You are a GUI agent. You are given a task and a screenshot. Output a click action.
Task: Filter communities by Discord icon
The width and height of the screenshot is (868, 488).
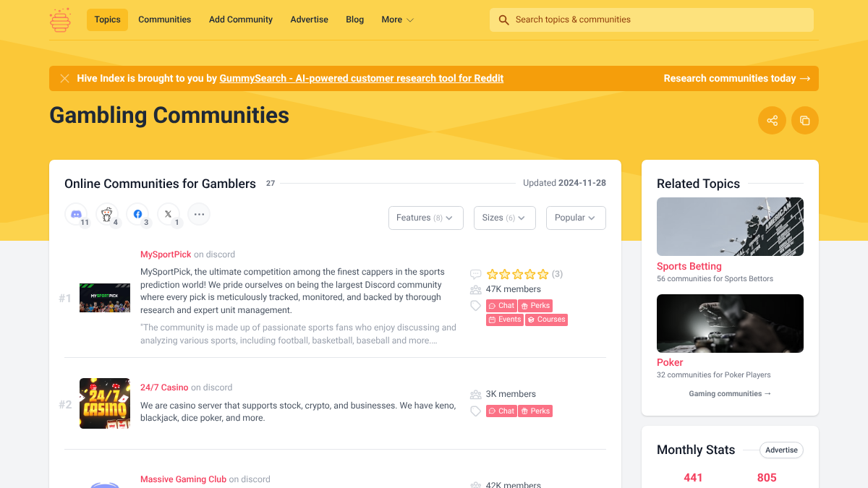[76, 214]
